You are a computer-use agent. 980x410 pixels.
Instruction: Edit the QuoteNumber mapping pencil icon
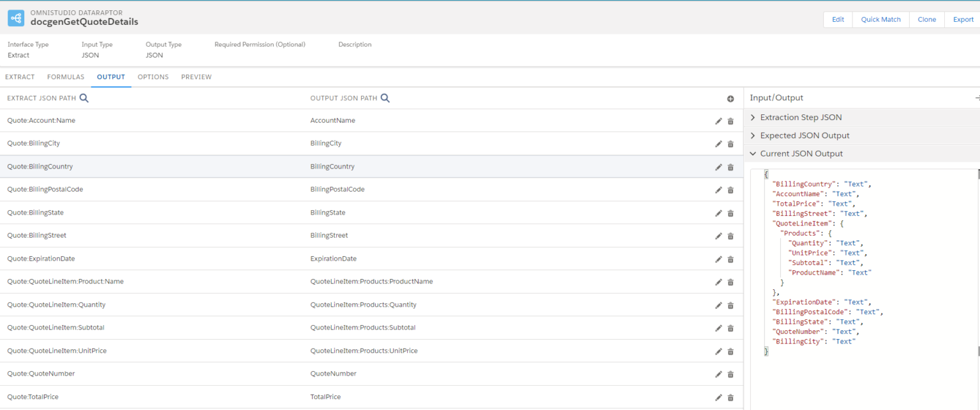pyautogui.click(x=718, y=374)
